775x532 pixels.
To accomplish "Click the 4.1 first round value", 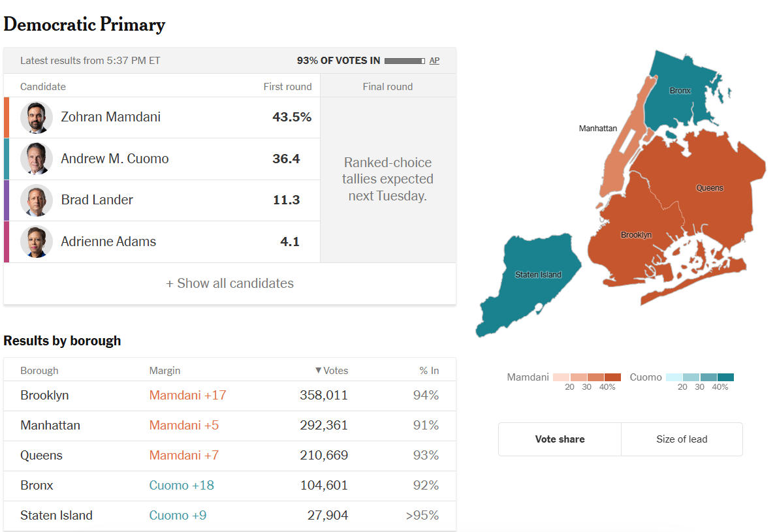I will pos(290,242).
